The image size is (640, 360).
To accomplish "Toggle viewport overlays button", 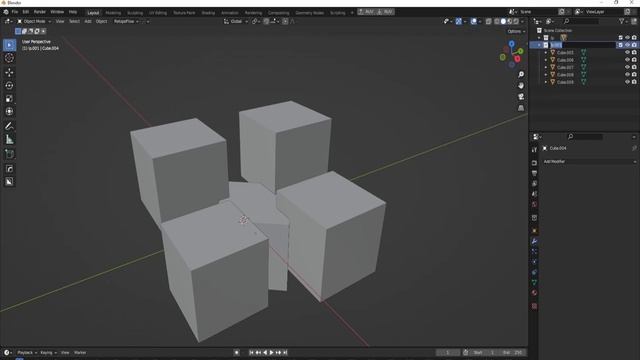I will click(473, 21).
